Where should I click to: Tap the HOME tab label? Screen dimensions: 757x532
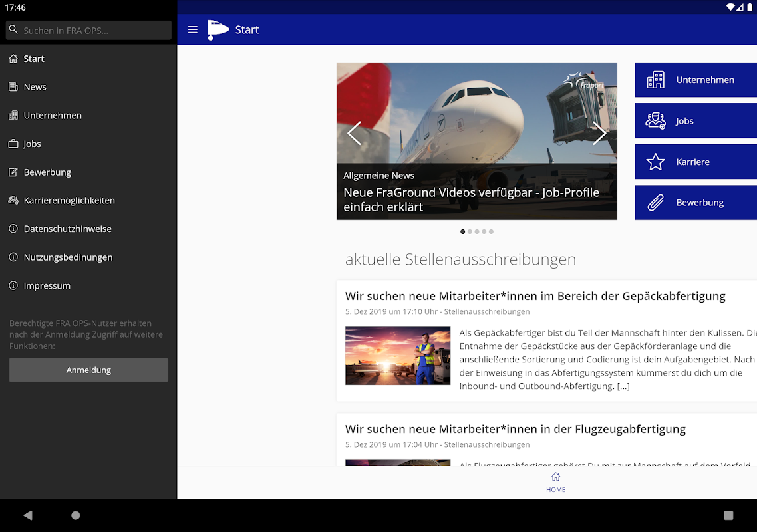point(555,489)
